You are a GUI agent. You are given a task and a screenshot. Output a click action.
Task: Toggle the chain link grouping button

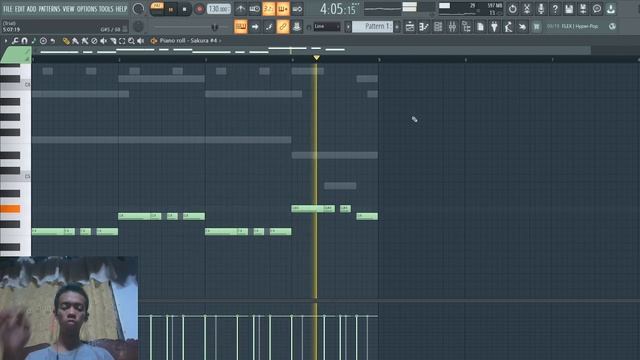pyautogui.click(x=283, y=27)
